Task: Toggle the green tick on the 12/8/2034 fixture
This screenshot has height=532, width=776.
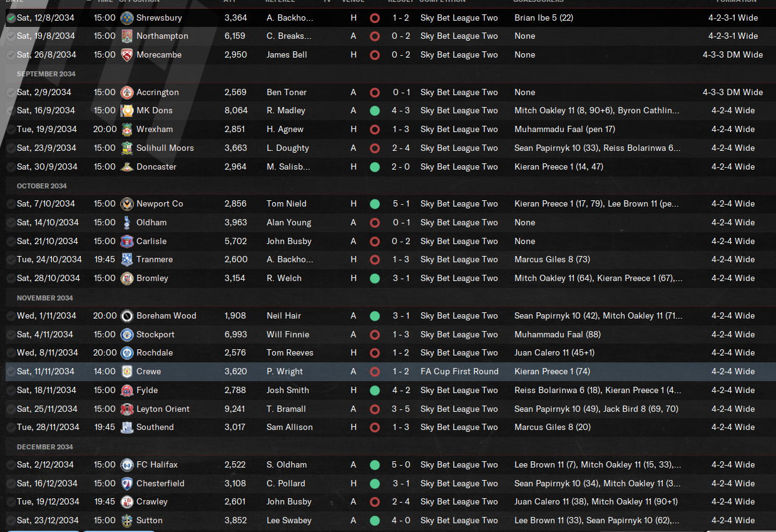Action: tap(11, 18)
